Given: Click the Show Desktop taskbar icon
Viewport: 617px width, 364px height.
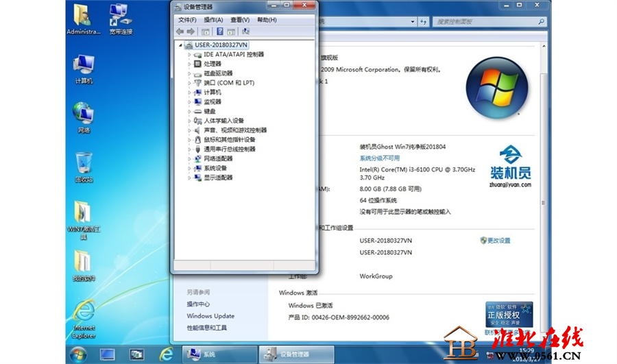Looking at the screenshot, I should point(108,354).
